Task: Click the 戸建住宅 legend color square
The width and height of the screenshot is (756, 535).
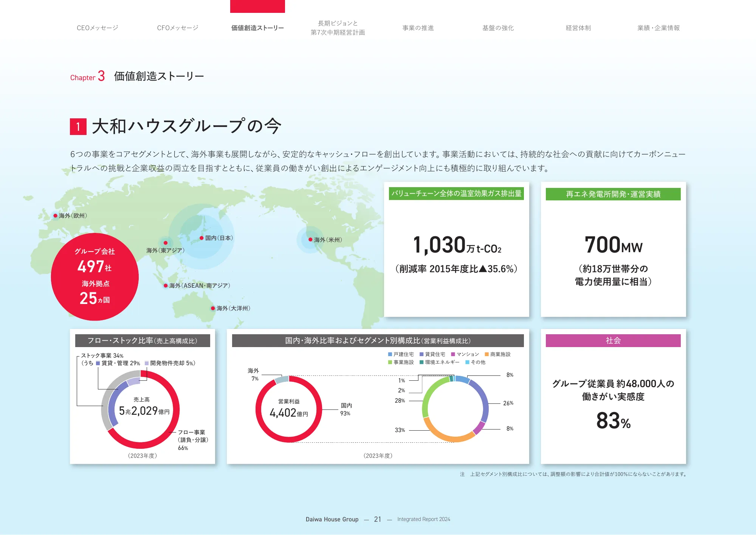Action: 390,354
